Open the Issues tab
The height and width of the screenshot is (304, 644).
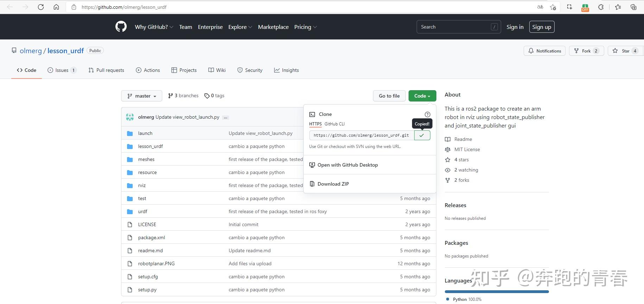(62, 70)
